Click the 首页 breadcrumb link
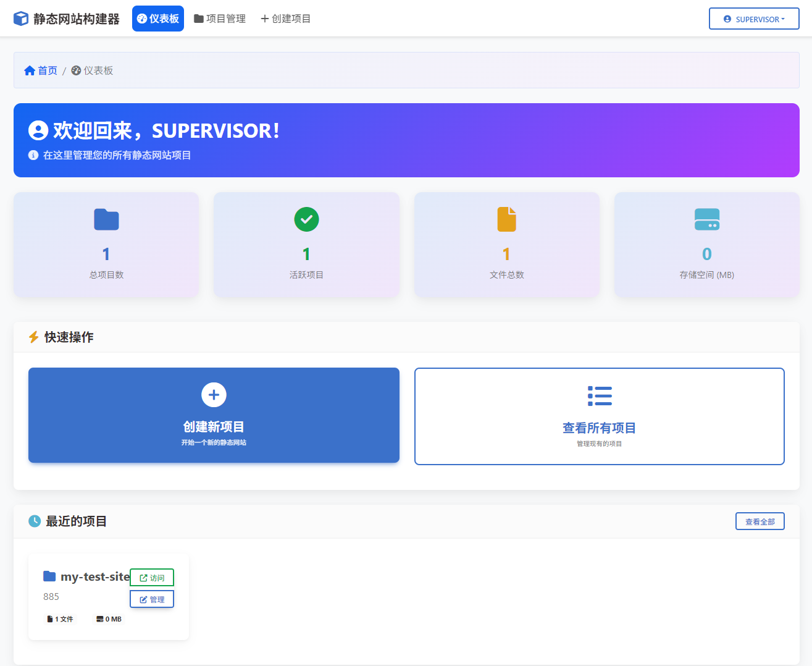 (48, 70)
